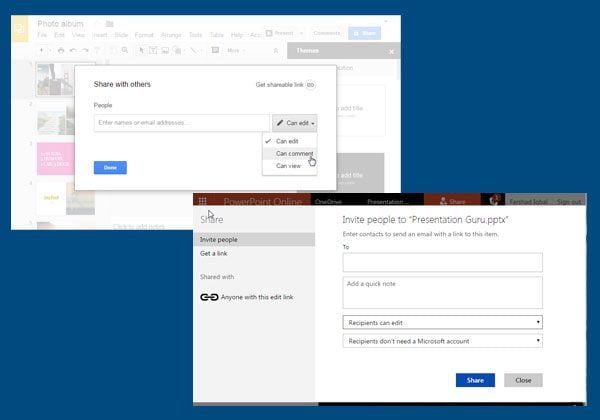
Task: Click the print icon in Slides toolbar
Action: pos(61,50)
